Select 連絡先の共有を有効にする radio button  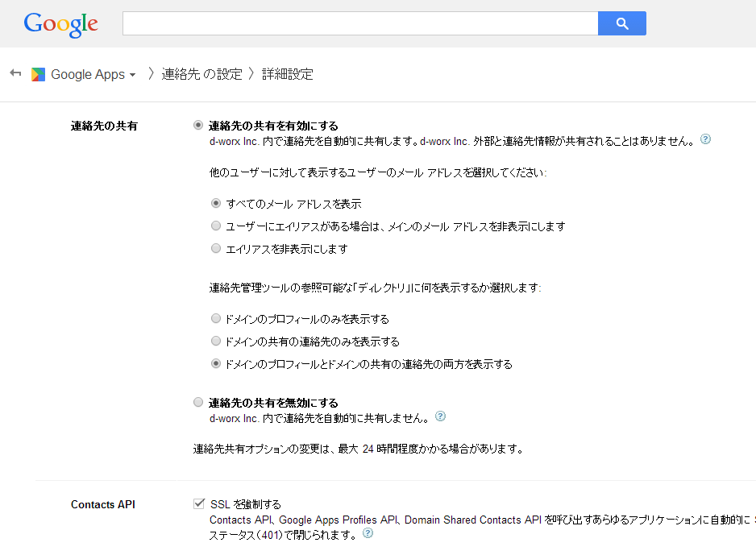coord(197,125)
